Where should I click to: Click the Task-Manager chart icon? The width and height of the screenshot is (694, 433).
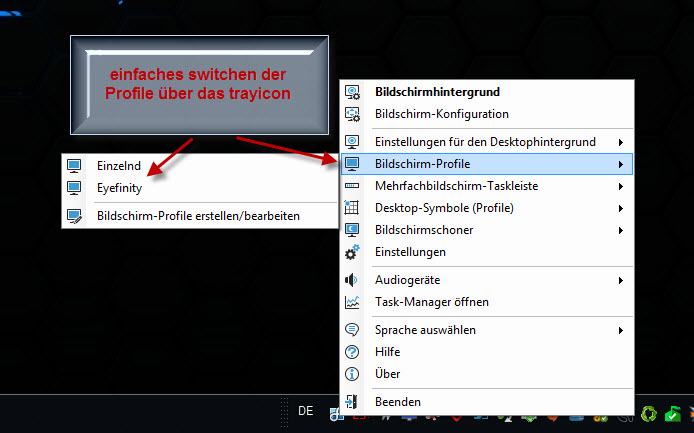click(x=352, y=302)
